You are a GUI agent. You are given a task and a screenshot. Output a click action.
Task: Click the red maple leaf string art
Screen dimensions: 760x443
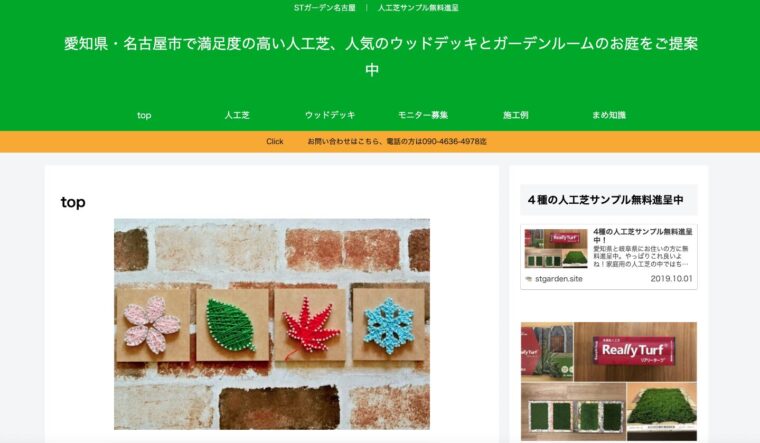pyautogui.click(x=310, y=325)
